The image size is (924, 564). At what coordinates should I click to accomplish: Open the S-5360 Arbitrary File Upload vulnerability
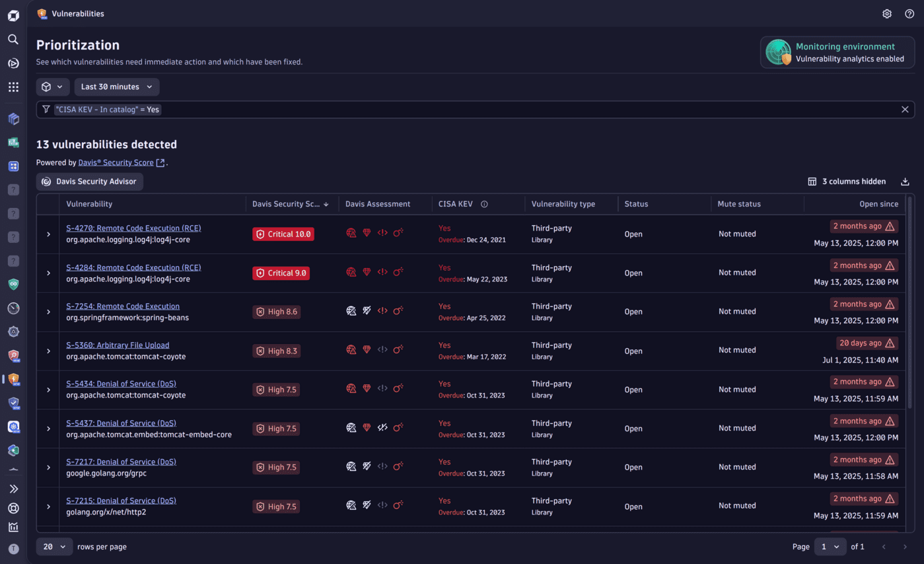click(118, 345)
